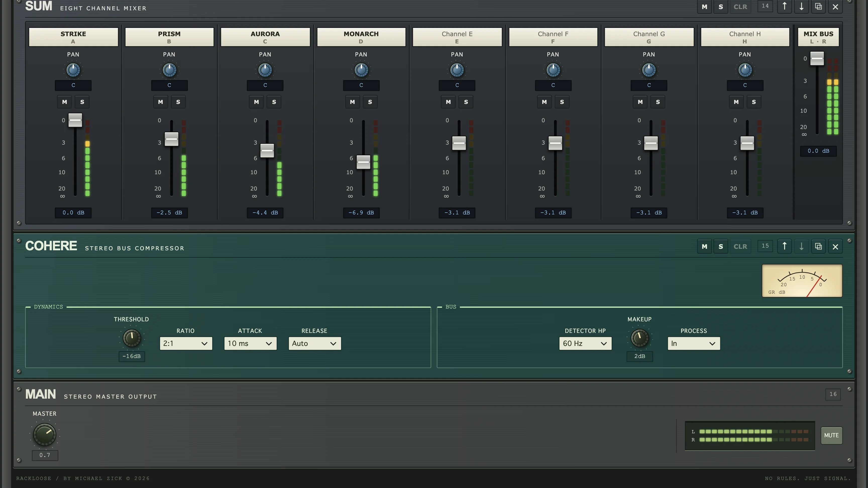Open the Ratio dropdown set to 2:1
Image resolution: width=868 pixels, height=488 pixels.
point(186,343)
